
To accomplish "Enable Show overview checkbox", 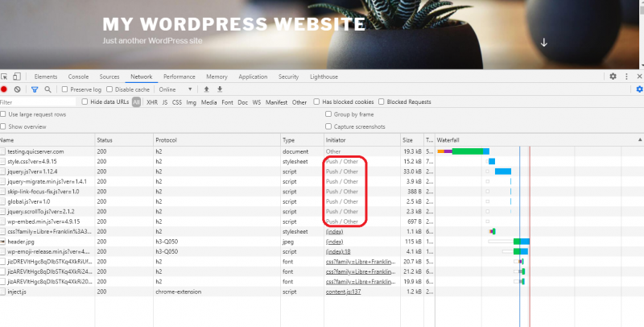I will tap(3, 126).
